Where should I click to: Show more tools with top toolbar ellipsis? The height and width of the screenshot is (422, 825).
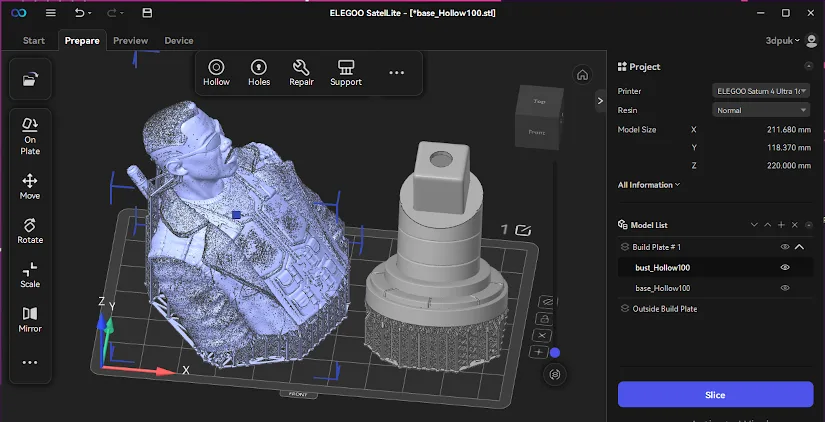[x=397, y=73]
